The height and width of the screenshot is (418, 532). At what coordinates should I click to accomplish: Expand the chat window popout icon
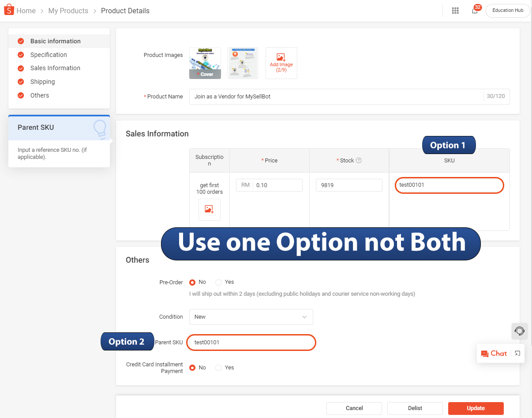coord(517,353)
